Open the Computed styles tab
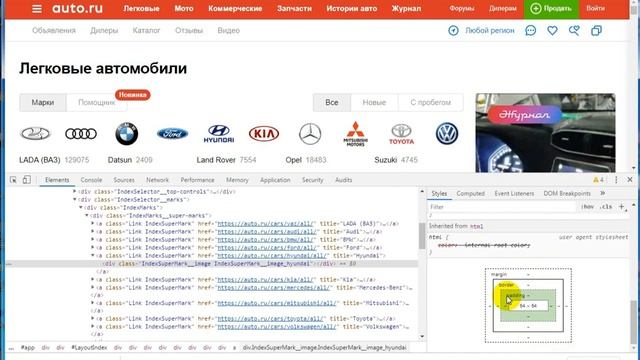 coord(470,193)
